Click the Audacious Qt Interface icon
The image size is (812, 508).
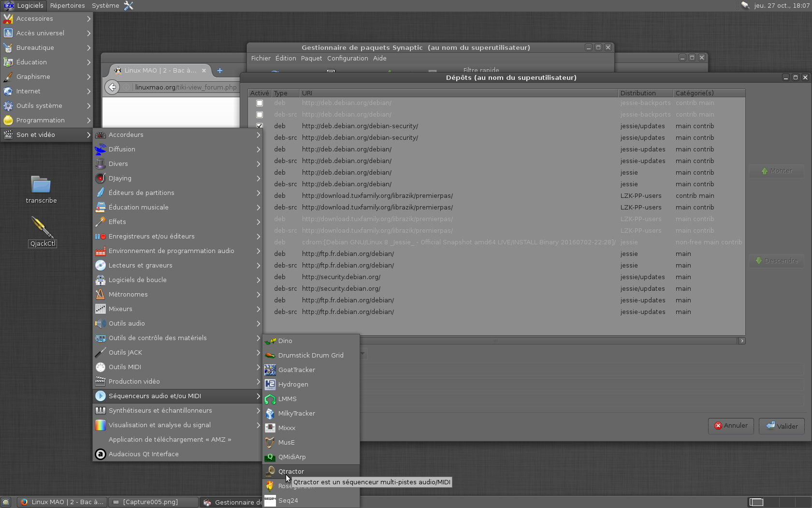101,454
